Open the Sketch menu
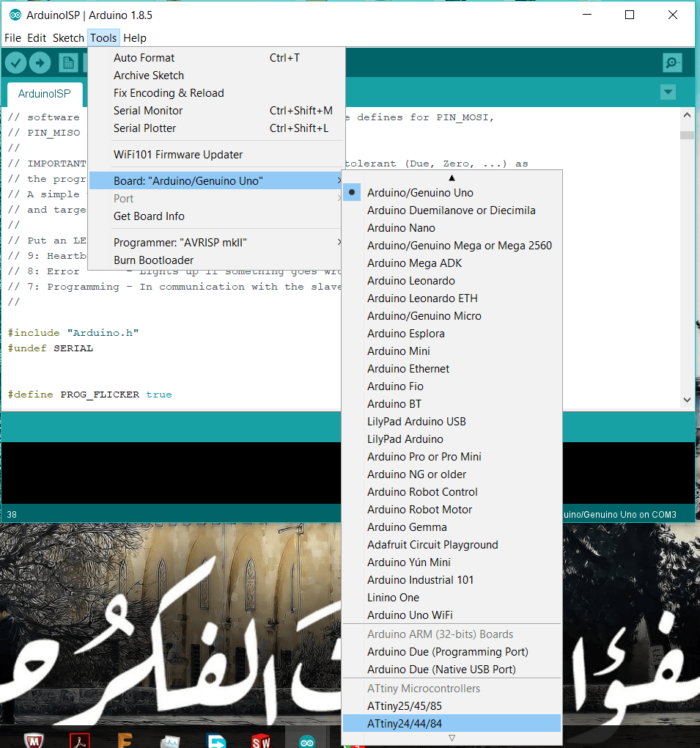Image resolution: width=700 pixels, height=748 pixels. click(68, 38)
